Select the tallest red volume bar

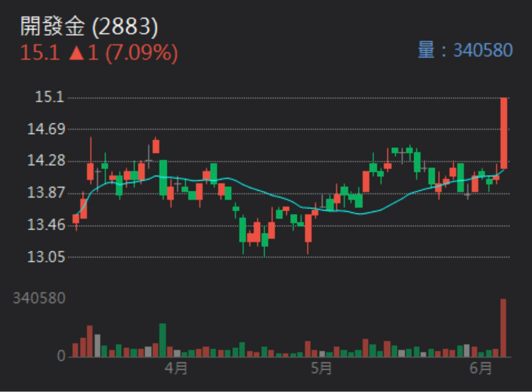[503, 328]
